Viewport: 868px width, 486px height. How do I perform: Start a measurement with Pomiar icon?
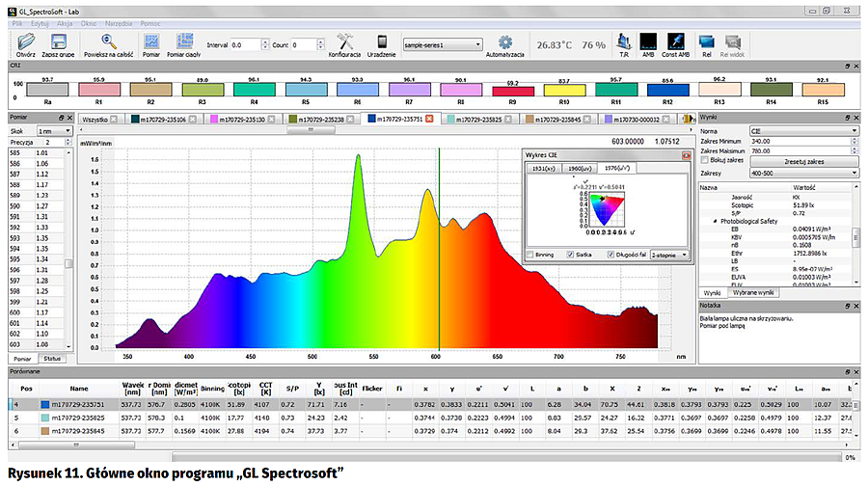(x=151, y=41)
